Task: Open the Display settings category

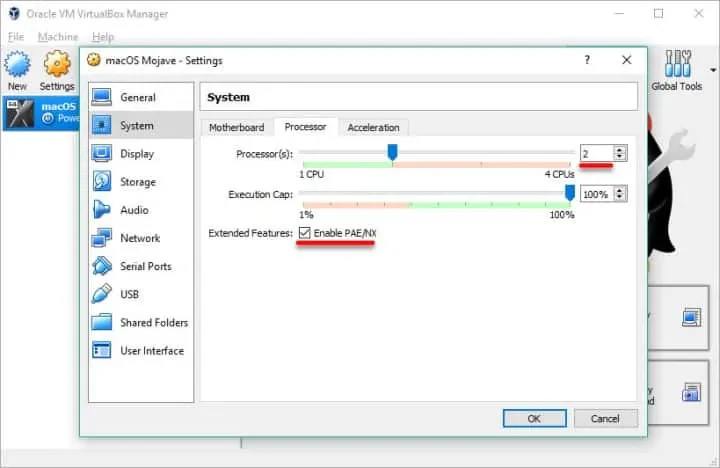Action: [x=141, y=153]
